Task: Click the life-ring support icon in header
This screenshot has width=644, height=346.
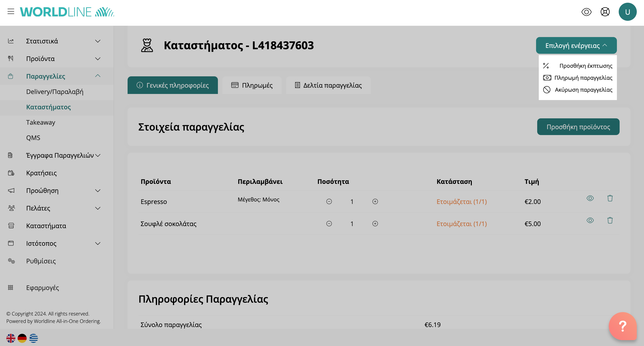Action: [x=605, y=12]
